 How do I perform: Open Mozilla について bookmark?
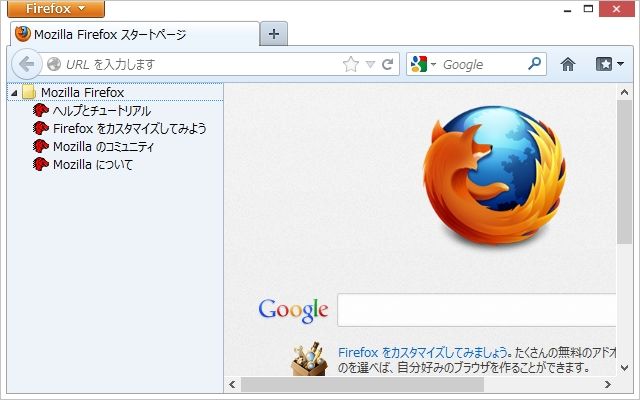pos(93,164)
